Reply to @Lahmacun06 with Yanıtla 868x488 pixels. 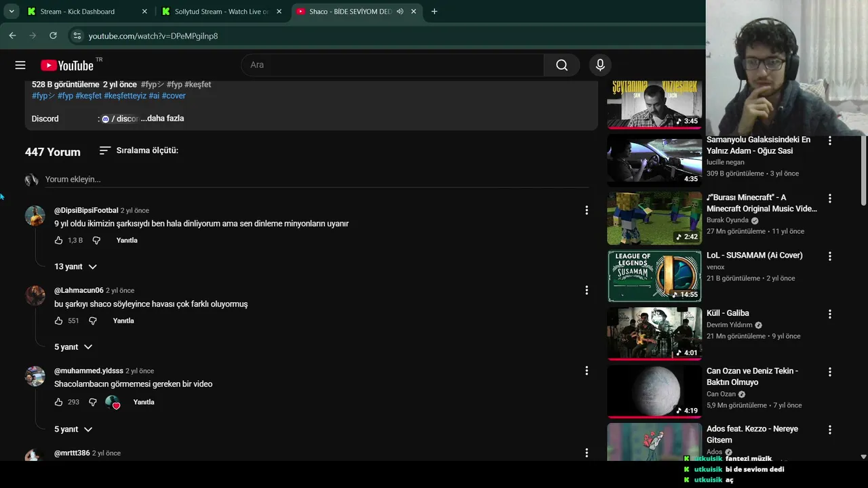click(123, 321)
